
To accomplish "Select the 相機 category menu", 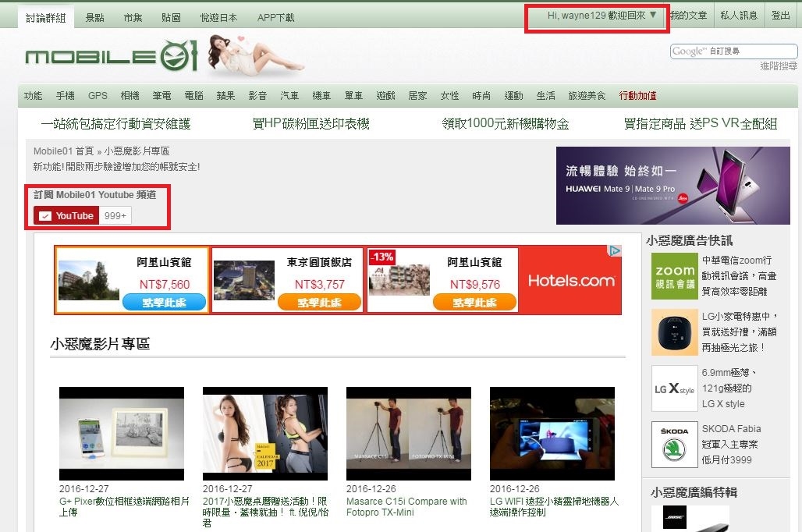I will [x=130, y=96].
